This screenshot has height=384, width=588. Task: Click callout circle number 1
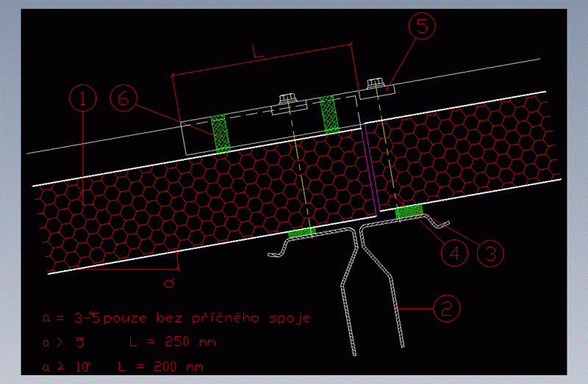83,98
